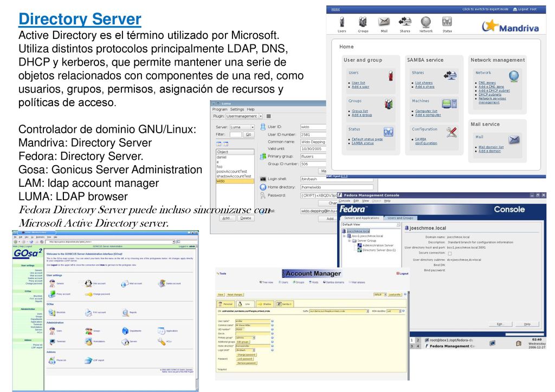Open the Default View dropdown in Fedora Console
The image size is (555, 392).
tap(371, 225)
